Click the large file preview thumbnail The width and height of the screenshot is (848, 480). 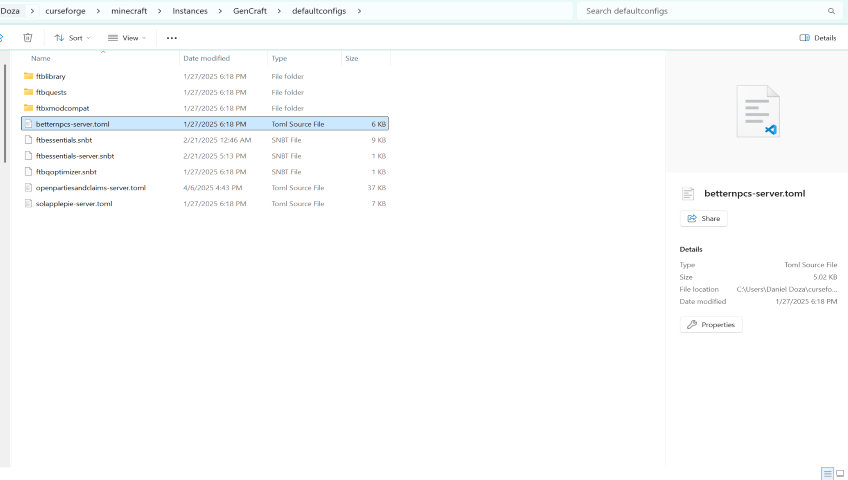click(757, 111)
